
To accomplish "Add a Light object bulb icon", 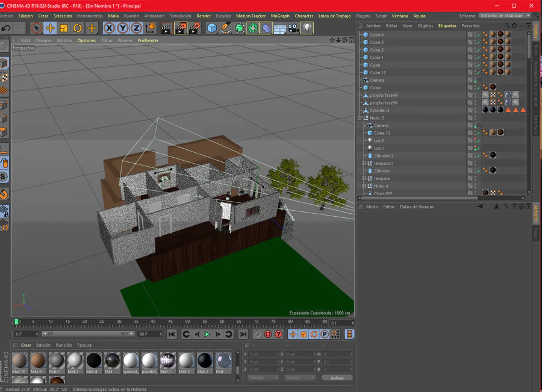I will tap(307, 28).
